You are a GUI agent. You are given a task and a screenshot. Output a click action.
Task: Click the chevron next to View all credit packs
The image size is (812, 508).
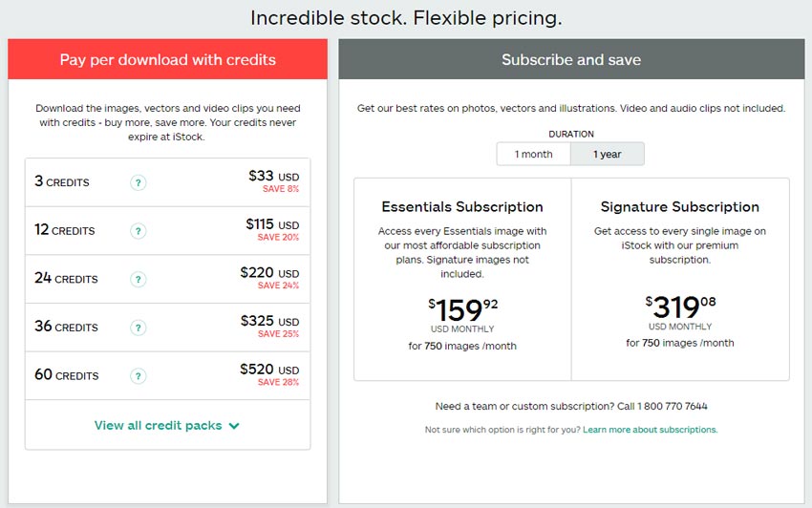pos(234,426)
